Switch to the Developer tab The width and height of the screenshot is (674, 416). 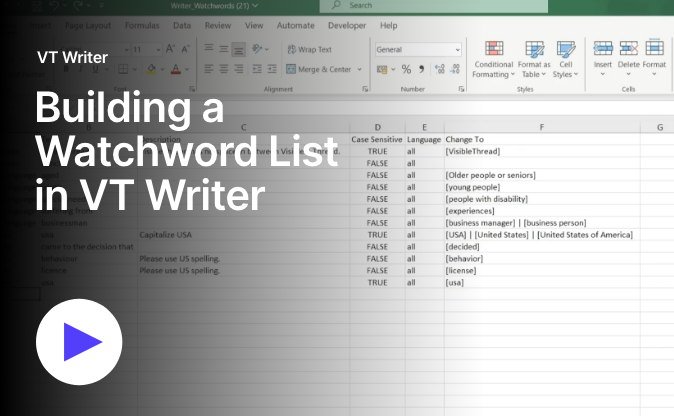click(x=346, y=25)
